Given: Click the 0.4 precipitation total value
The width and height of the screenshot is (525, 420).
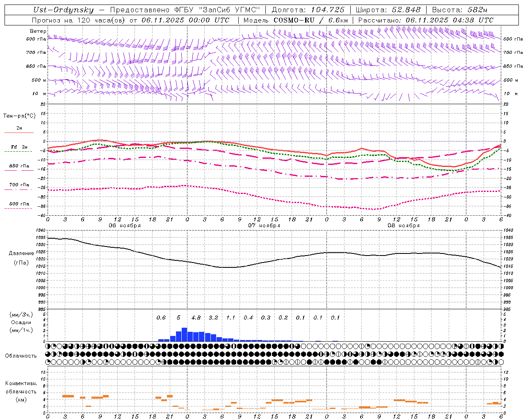Looking at the screenshot, I should coord(248,317).
